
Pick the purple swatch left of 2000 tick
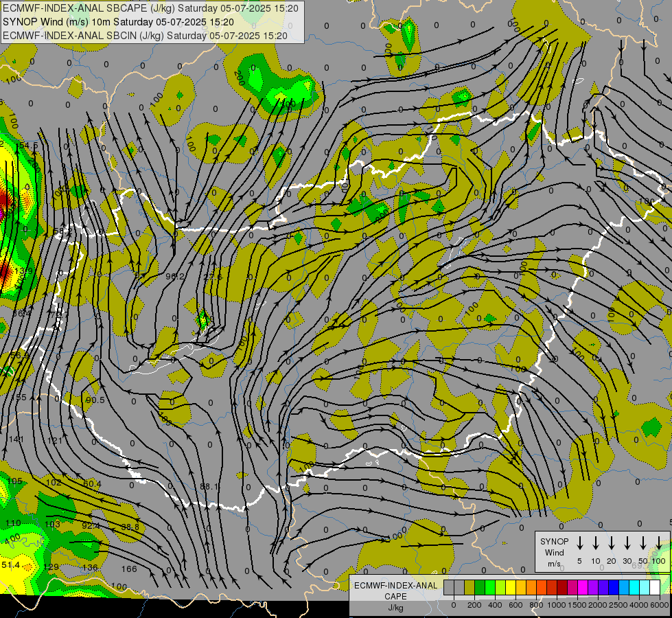pos(592,587)
